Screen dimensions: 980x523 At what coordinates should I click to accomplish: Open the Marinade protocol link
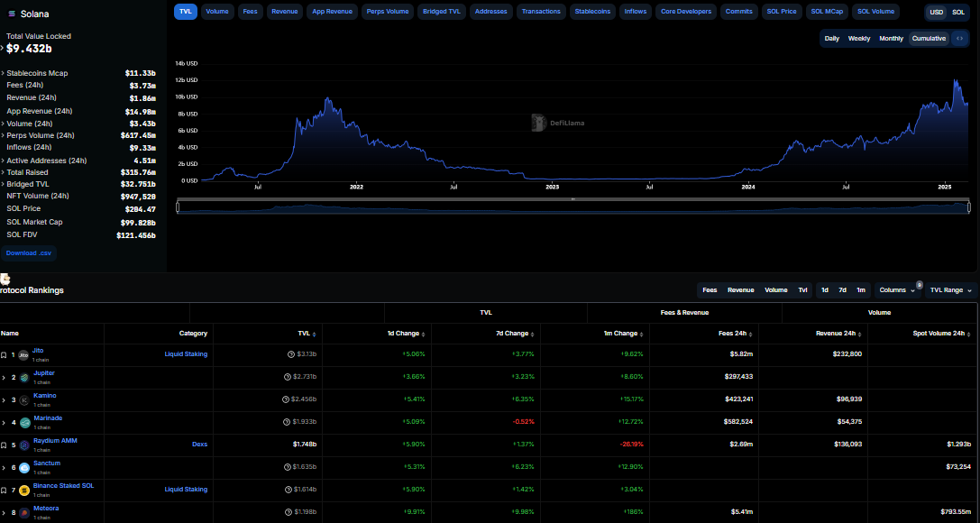click(x=48, y=418)
